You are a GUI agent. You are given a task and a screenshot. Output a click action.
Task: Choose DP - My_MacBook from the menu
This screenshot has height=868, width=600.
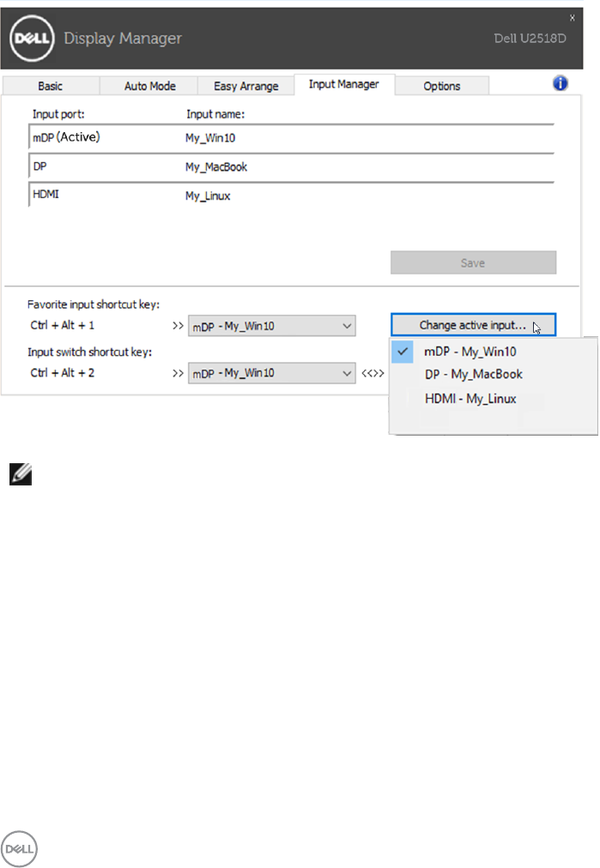click(493, 374)
